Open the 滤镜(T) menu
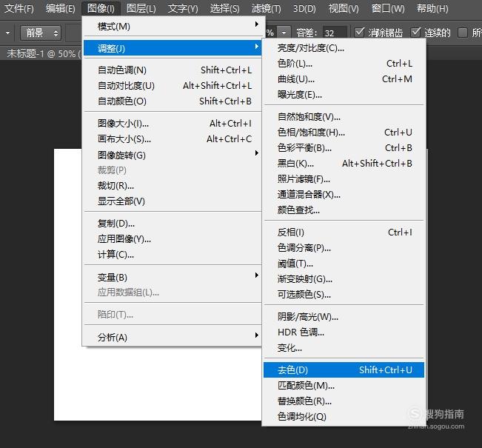The height and width of the screenshot is (448, 482). (x=266, y=8)
